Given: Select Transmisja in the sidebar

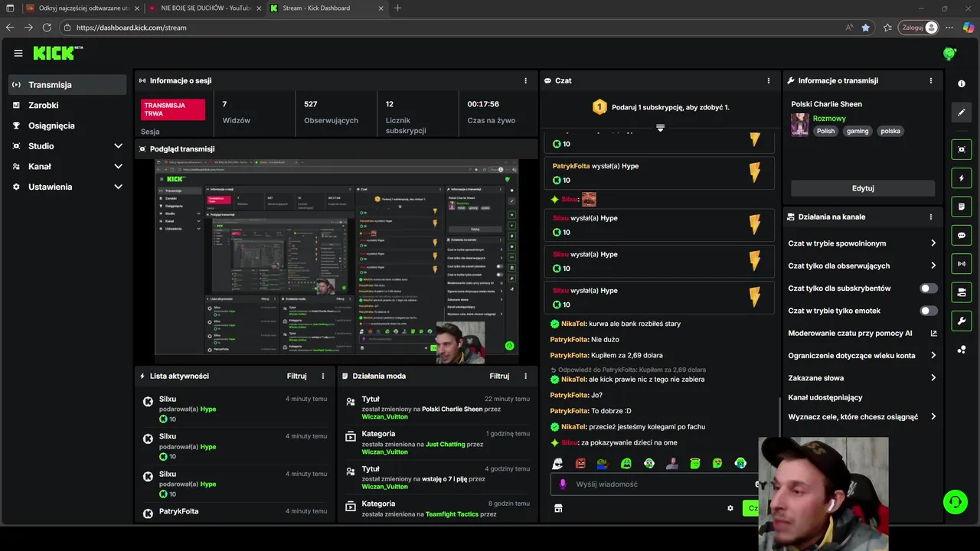Looking at the screenshot, I should coord(67,85).
